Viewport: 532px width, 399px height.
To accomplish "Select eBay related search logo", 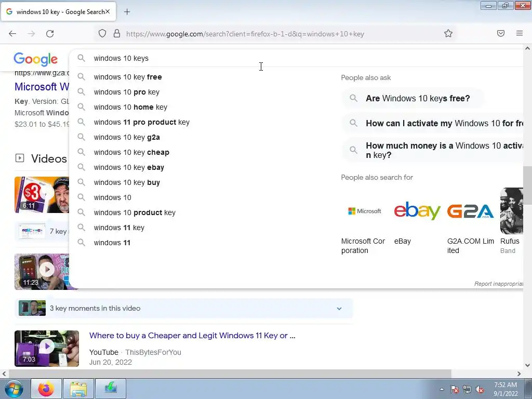I will [x=417, y=211].
